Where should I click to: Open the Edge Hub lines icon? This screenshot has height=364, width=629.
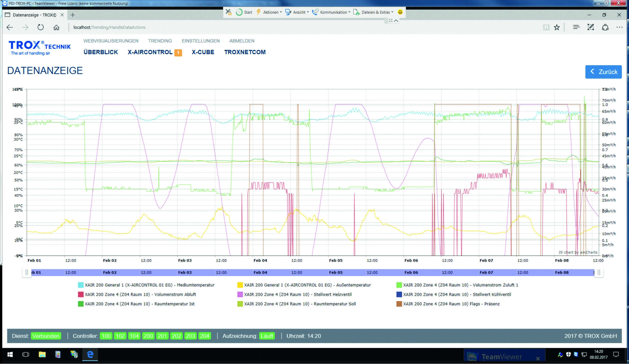tap(576, 27)
